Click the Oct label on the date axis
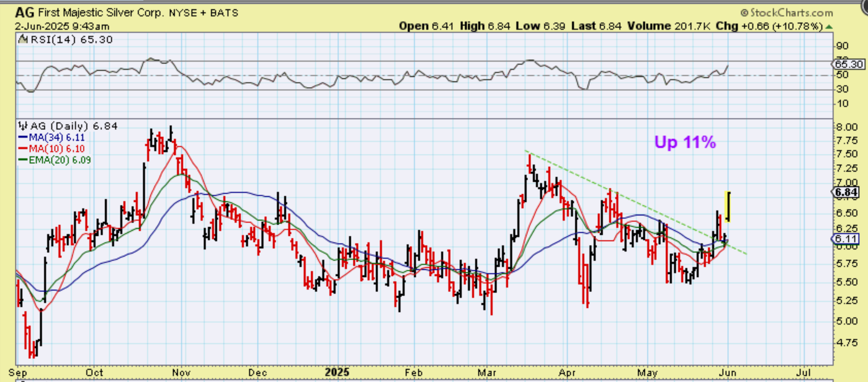868x382 pixels. coord(94,373)
